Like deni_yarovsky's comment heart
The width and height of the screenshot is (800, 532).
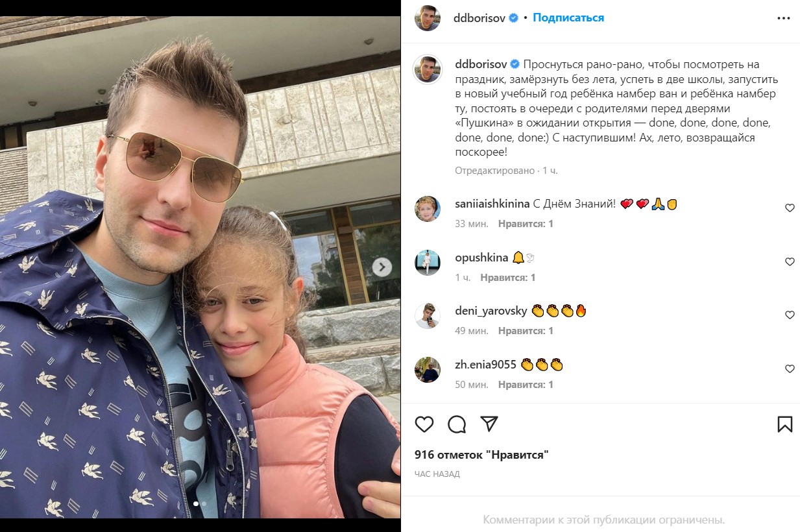click(790, 315)
